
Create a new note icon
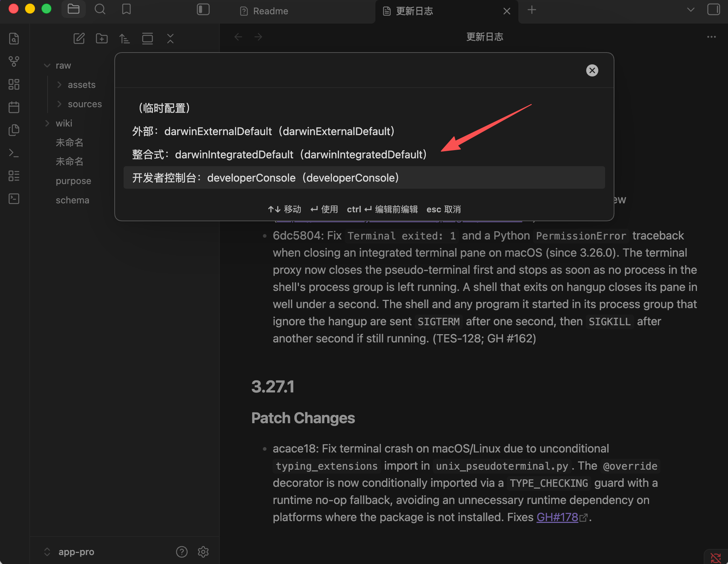79,38
